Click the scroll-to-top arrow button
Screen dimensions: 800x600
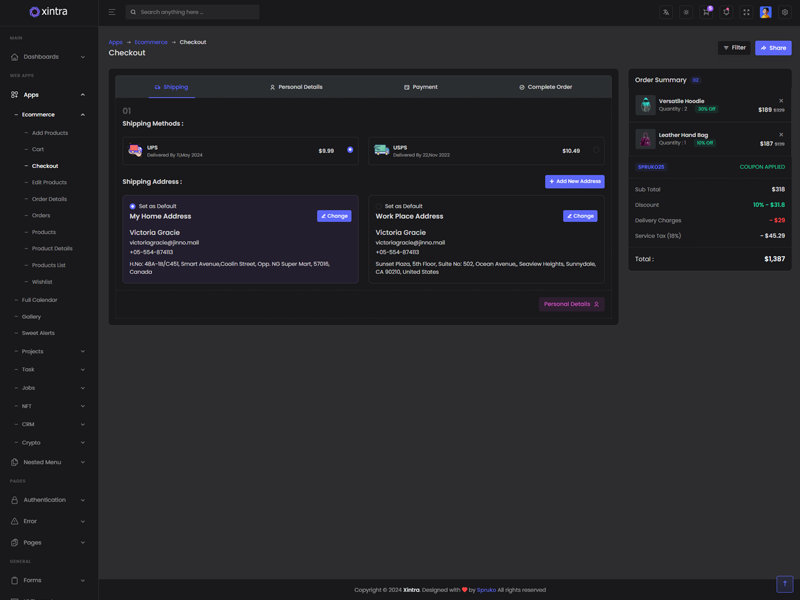[784, 584]
